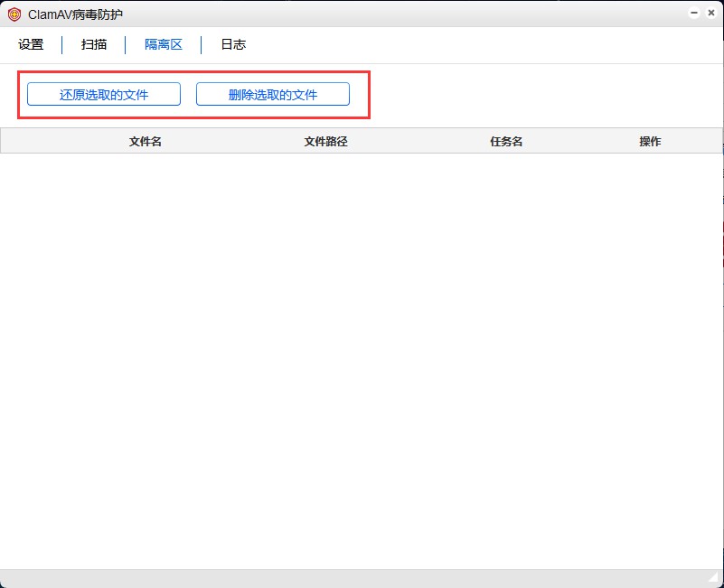Viewport: 724px width, 588px height.
Task: Click the 操作 column header
Action: pyautogui.click(x=650, y=140)
